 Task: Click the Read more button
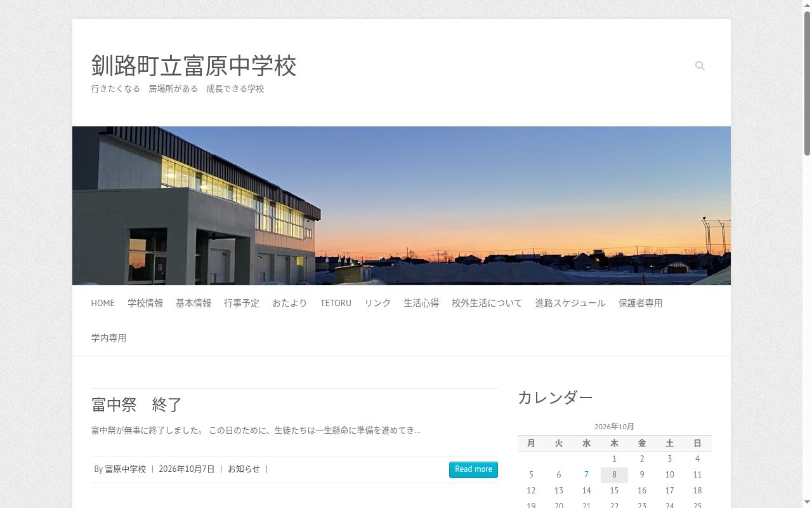coord(473,469)
